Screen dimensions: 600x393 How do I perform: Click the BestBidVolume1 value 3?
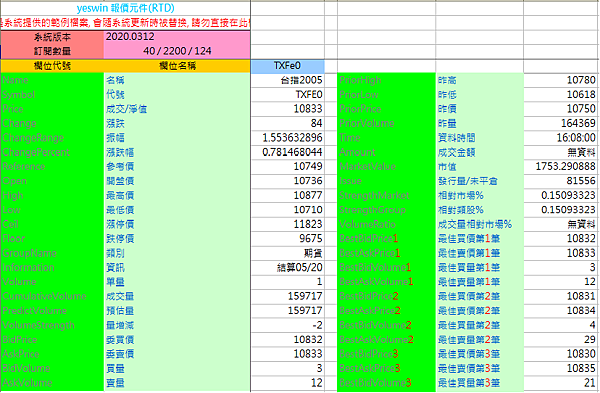pyautogui.click(x=561, y=267)
